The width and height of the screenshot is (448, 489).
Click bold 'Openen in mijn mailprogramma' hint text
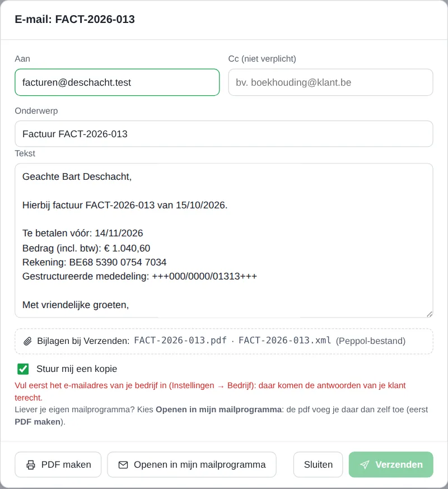click(x=218, y=409)
